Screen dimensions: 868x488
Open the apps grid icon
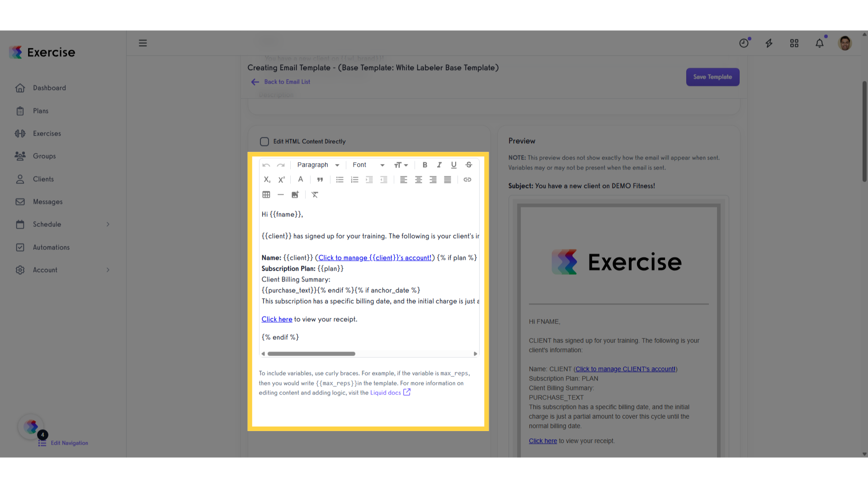(x=794, y=43)
